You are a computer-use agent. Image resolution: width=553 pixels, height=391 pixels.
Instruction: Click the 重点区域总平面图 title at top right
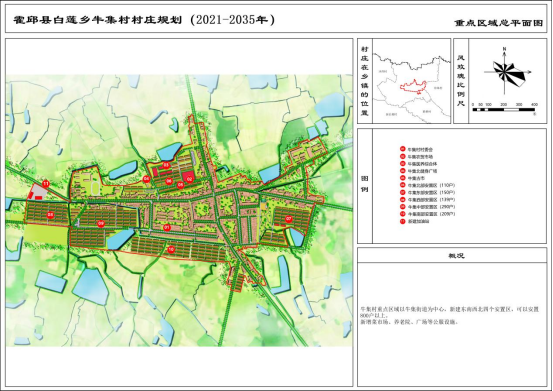(x=499, y=23)
